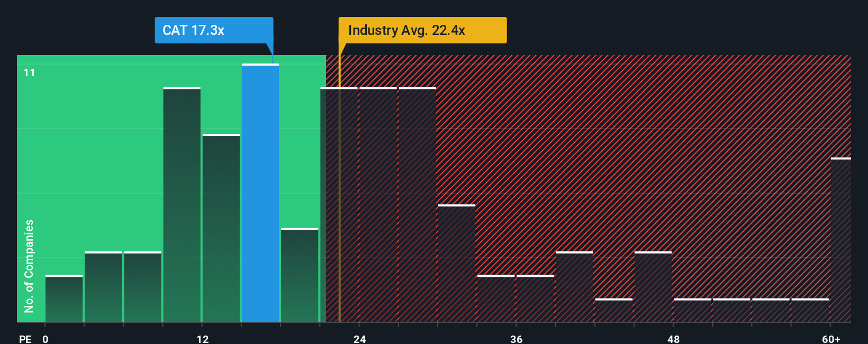Screen dimensions: 868x344
Task: Click the No. of Companies axis title
Action: point(29,266)
